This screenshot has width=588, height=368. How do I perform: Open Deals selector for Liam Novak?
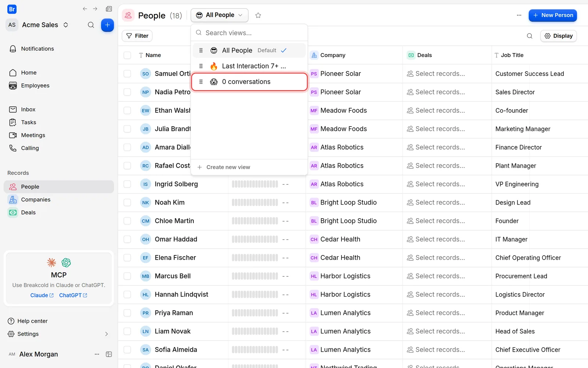(436, 331)
